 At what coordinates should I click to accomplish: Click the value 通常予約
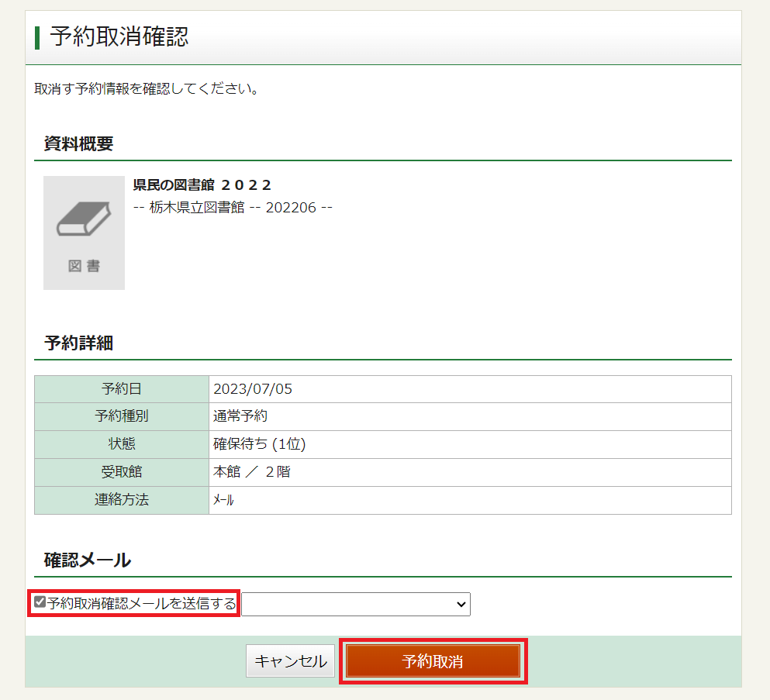click(240, 416)
